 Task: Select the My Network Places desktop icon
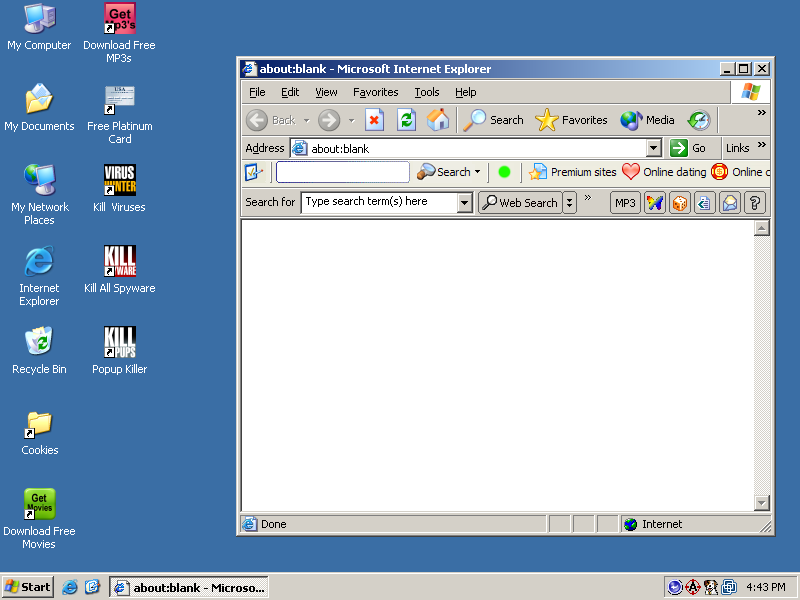39,195
